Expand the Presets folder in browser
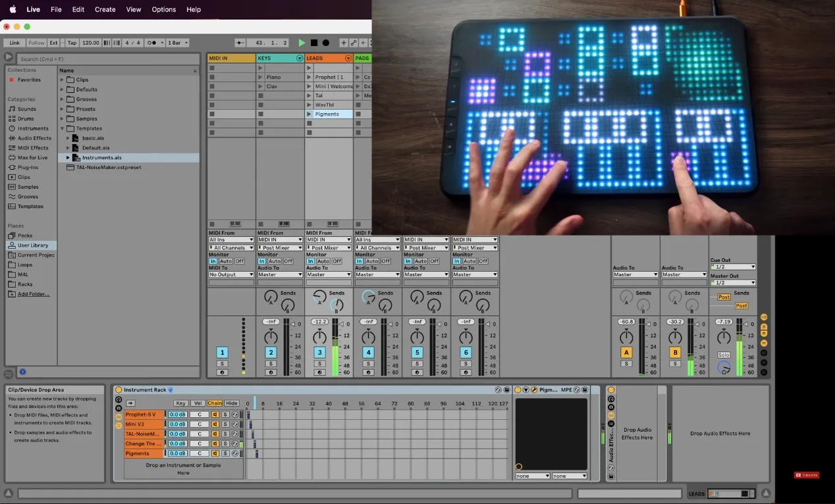This screenshot has height=504, width=835. point(63,109)
